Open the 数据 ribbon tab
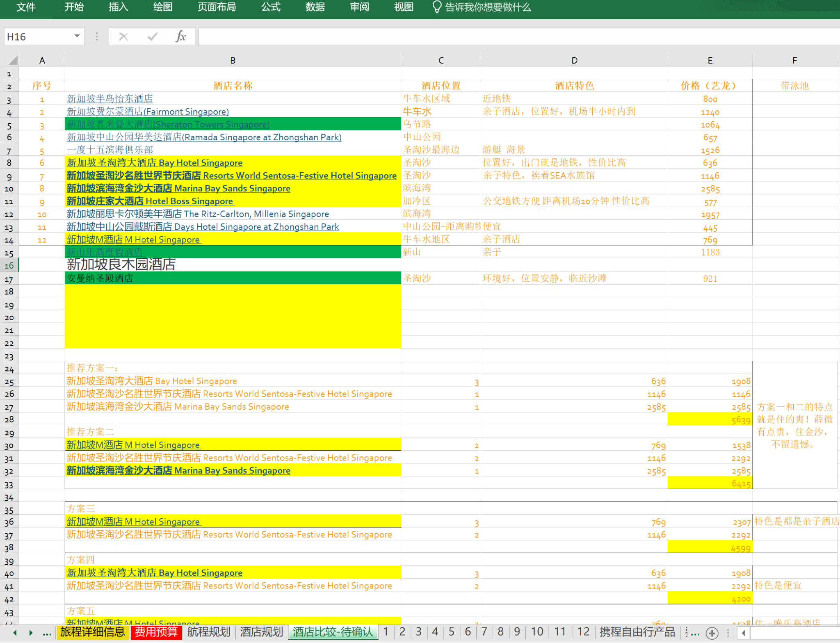Screen dimensions: 840x643 (315, 7)
